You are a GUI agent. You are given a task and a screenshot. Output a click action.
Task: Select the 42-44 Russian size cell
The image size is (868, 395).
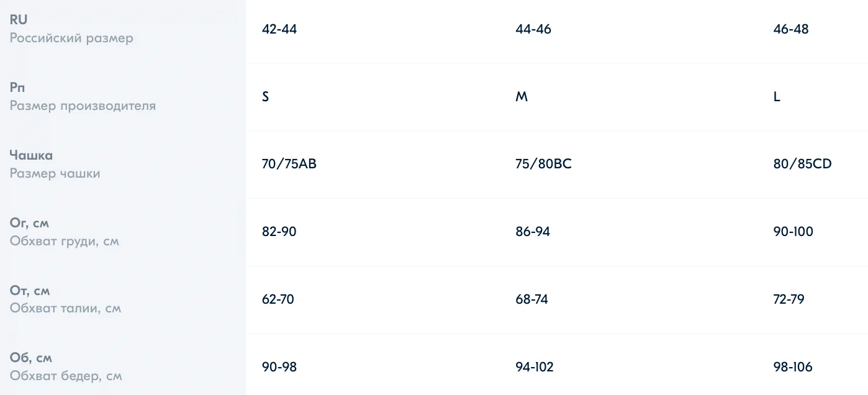pyautogui.click(x=279, y=29)
